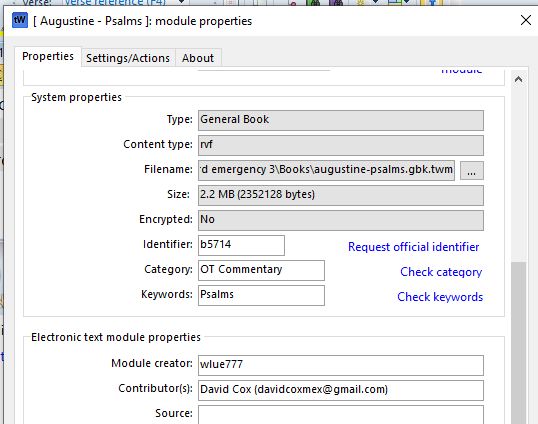Click the Source: label
Viewport: 538px width, 424px height.
pyautogui.click(x=174, y=413)
